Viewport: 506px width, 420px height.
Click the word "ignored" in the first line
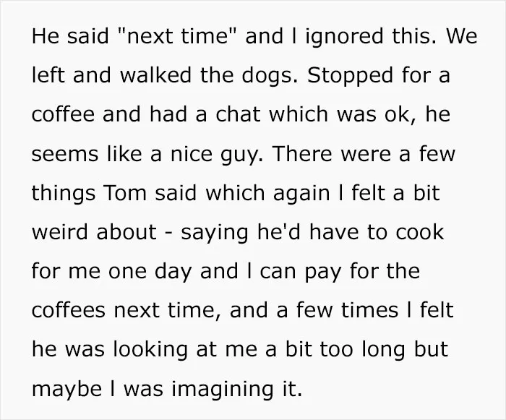344,37
